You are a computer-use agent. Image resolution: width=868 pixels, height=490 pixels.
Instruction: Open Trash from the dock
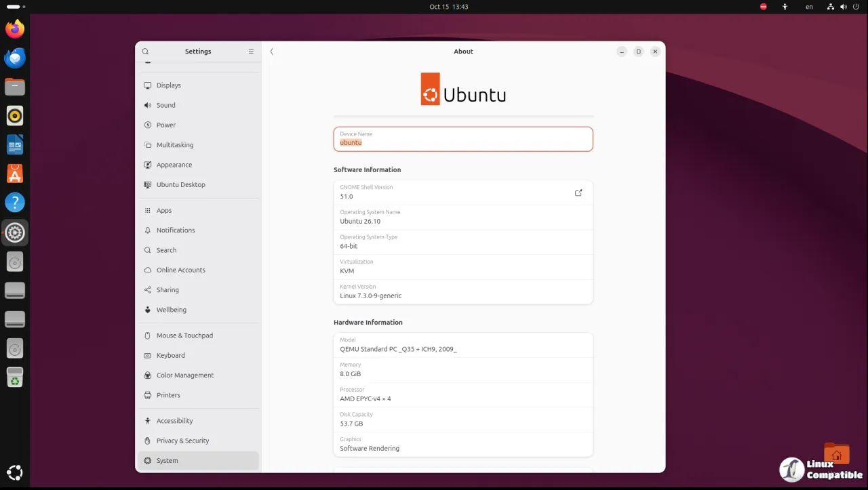click(15, 377)
